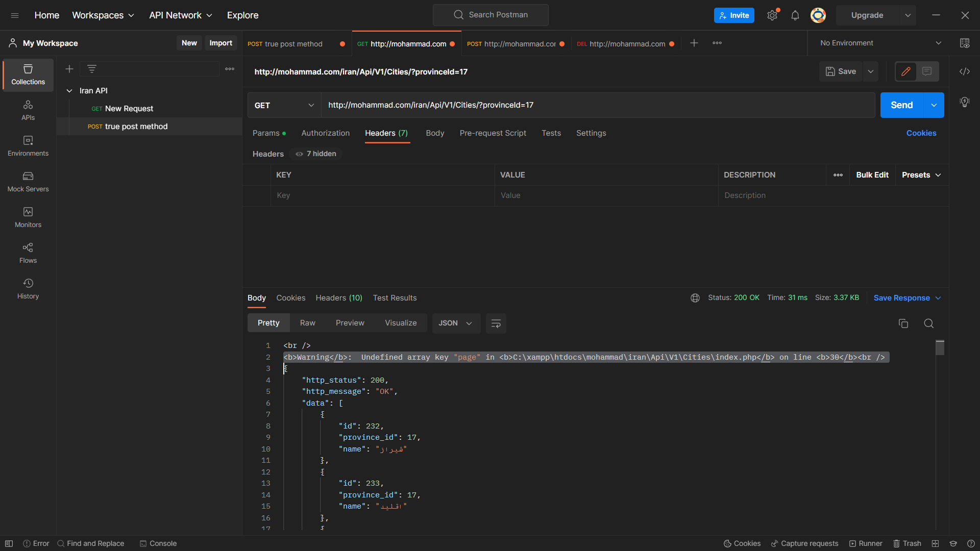Create new collection with plus icon
980x551 pixels.
coord(69,69)
